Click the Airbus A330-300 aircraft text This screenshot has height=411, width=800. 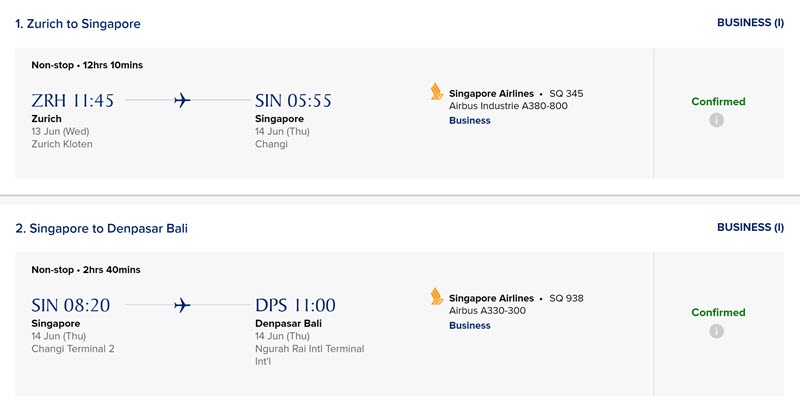click(487, 311)
